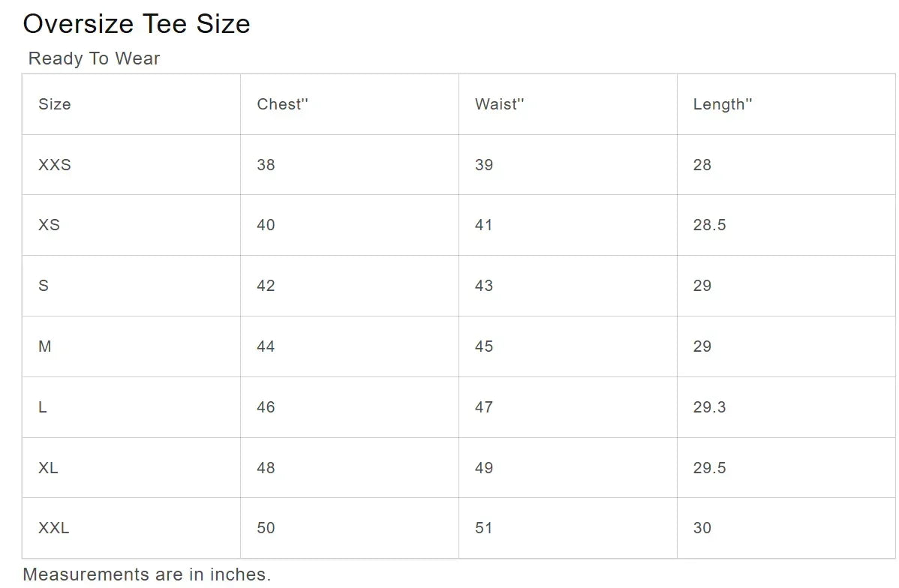Click the "Oversize Tee Size" heading

click(x=137, y=24)
